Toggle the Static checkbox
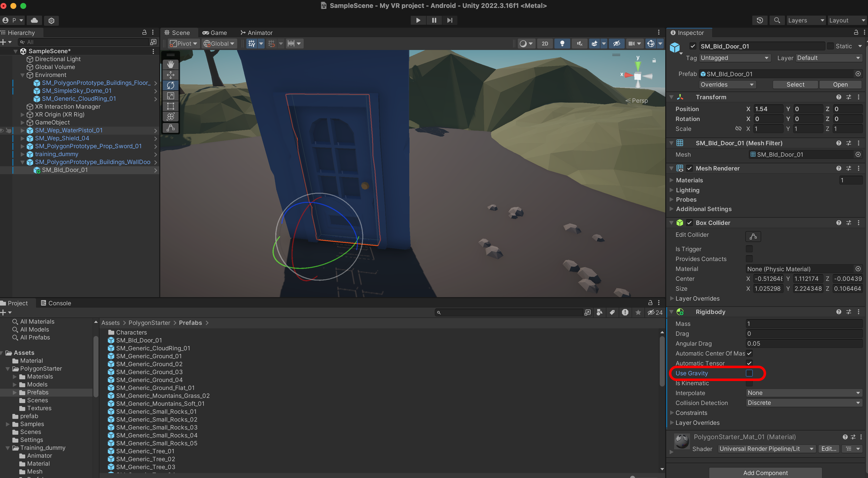Viewport: 868px width, 478px height. click(x=831, y=46)
